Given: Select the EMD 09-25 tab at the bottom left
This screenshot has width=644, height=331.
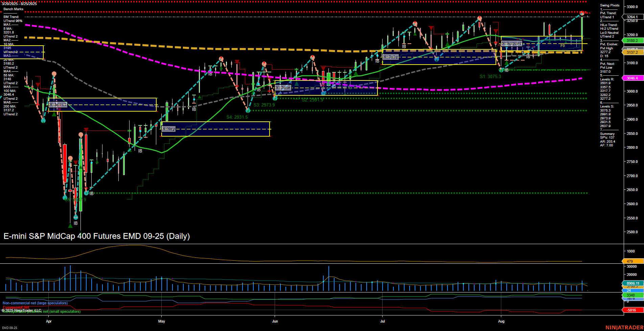Looking at the screenshot, I should point(9,327).
